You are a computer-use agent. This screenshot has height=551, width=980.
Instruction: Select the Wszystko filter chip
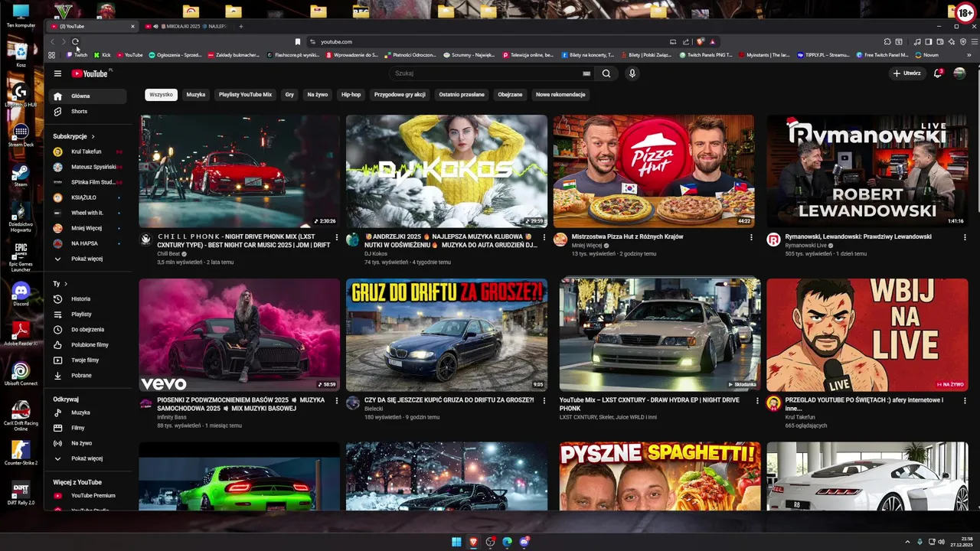(x=161, y=95)
